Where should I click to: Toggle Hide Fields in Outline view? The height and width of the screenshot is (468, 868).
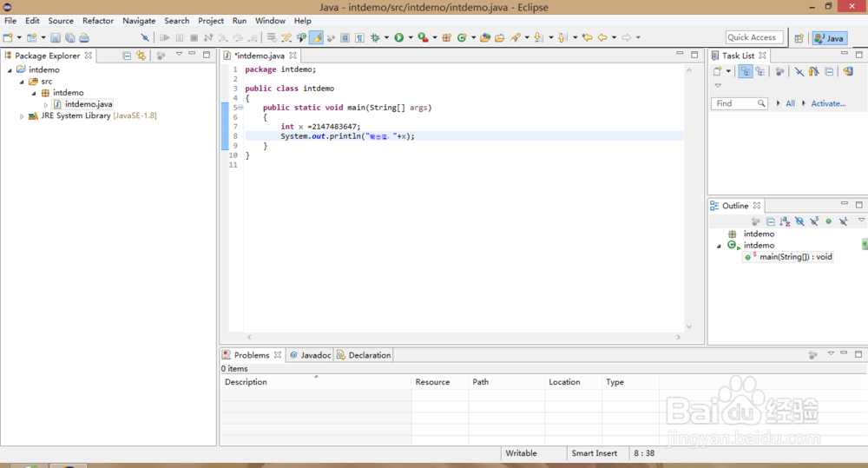[x=799, y=221]
